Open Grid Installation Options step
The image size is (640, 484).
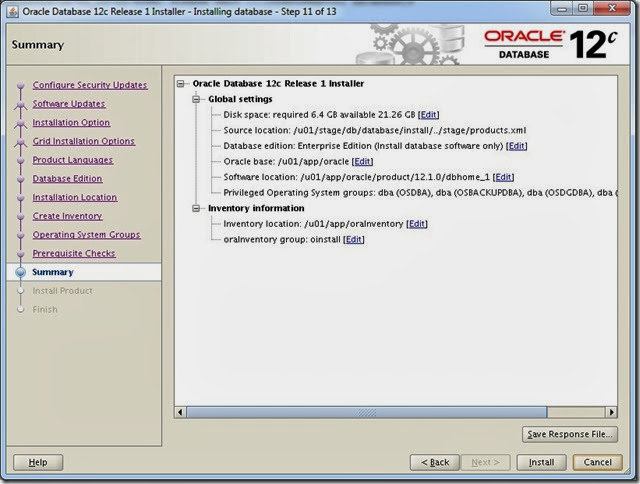click(x=84, y=141)
